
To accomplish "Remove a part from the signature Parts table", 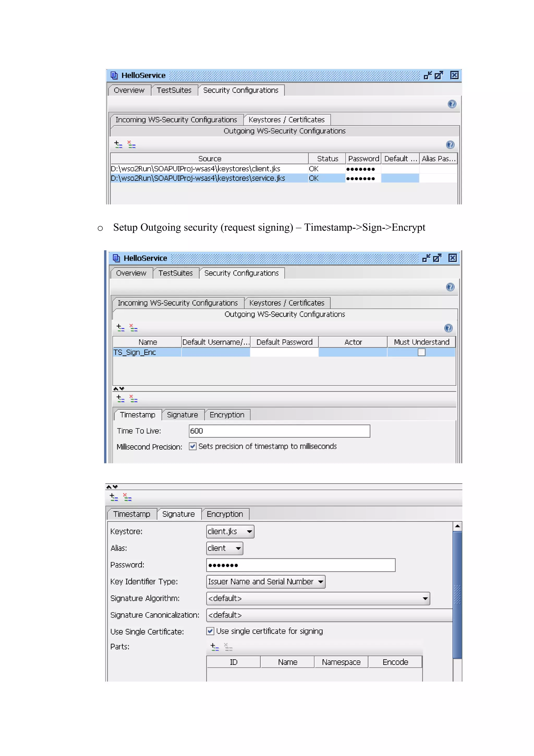I will coord(228,647).
